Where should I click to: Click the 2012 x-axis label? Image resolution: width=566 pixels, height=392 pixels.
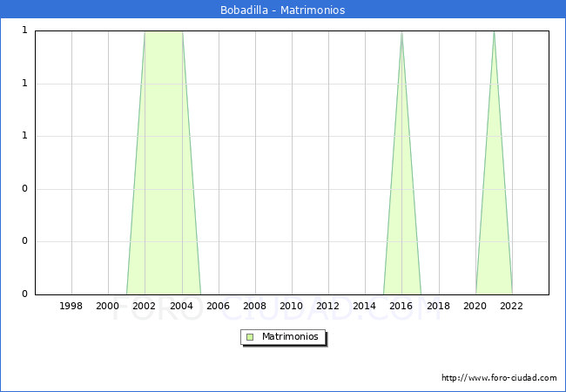[x=327, y=306]
